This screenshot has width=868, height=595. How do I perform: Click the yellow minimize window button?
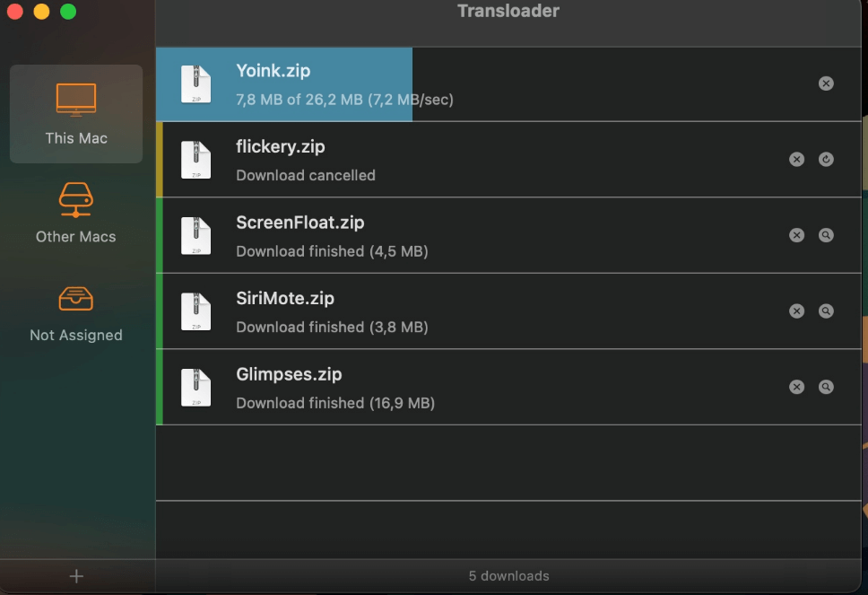click(x=41, y=11)
